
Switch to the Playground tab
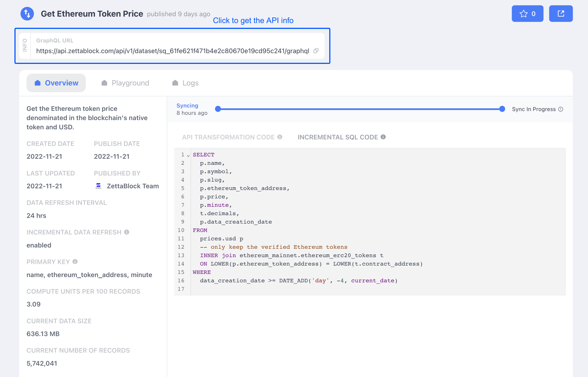tap(125, 83)
